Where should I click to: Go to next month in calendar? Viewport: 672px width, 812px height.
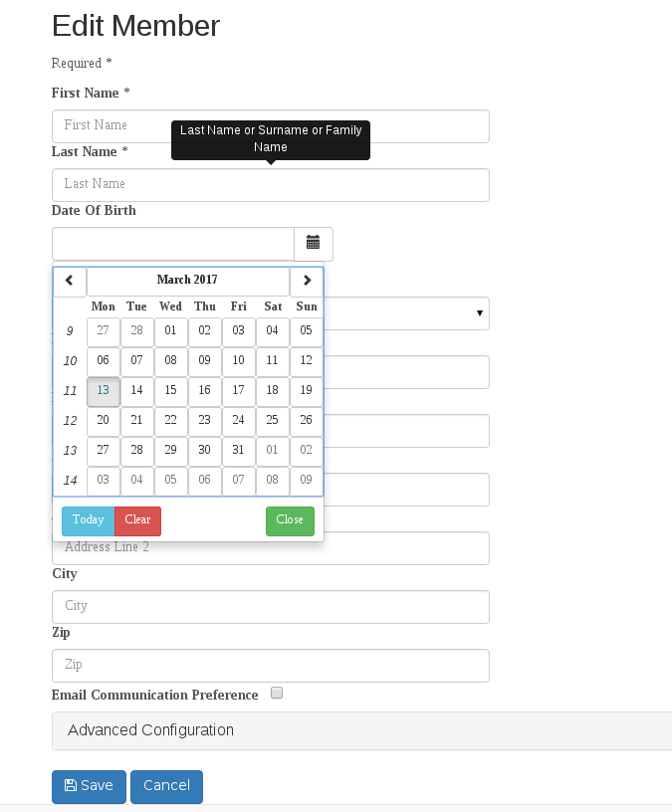(x=307, y=282)
